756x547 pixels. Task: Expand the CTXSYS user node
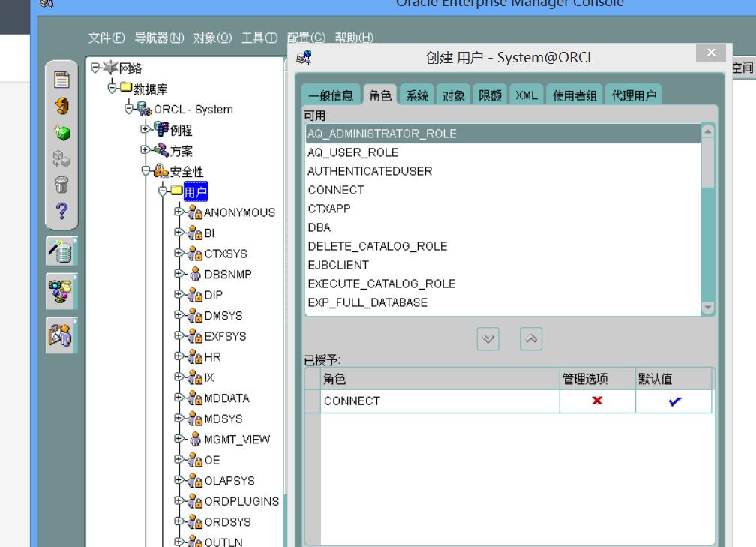pyautogui.click(x=178, y=253)
